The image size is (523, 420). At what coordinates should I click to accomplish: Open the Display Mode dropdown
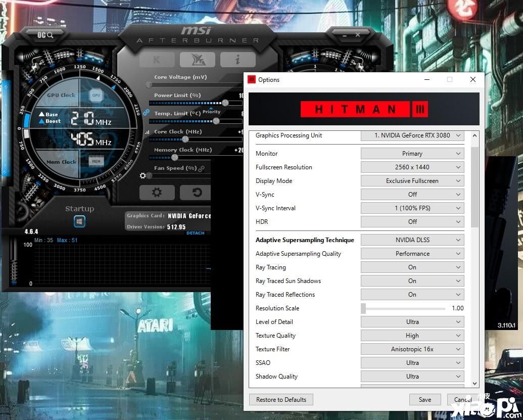coord(412,181)
